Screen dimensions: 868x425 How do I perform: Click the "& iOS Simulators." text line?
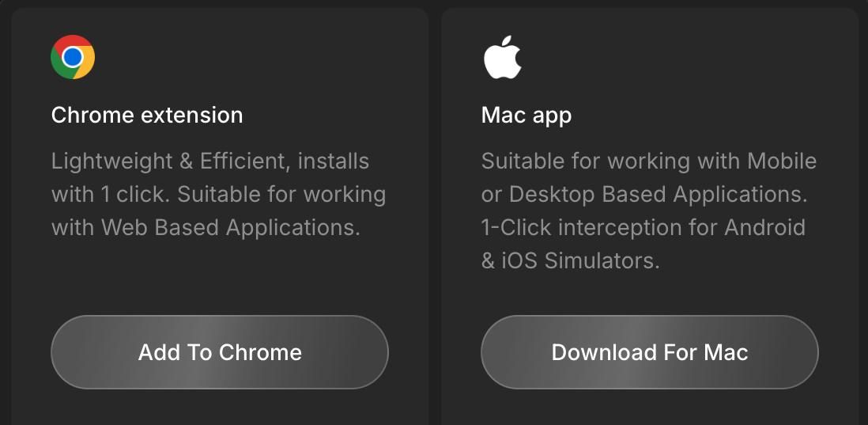[570, 261]
